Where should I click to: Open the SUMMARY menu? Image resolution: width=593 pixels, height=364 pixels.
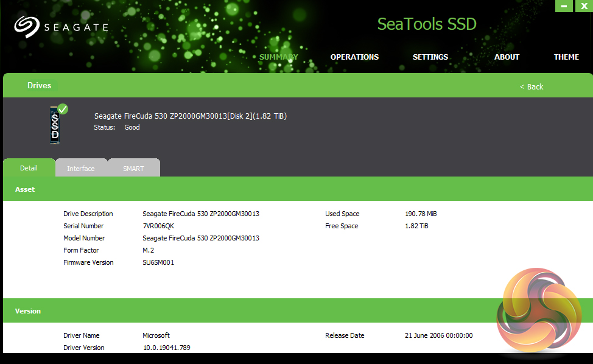click(x=279, y=57)
